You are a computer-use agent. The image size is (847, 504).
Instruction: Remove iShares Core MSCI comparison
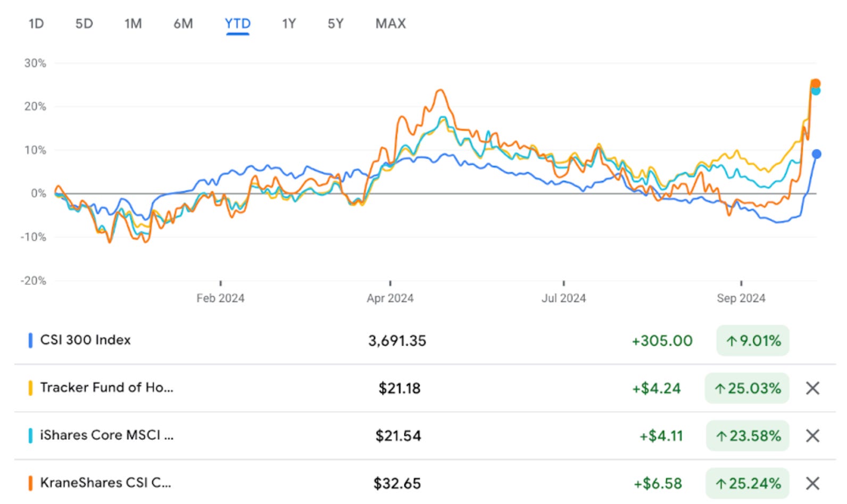pyautogui.click(x=812, y=436)
